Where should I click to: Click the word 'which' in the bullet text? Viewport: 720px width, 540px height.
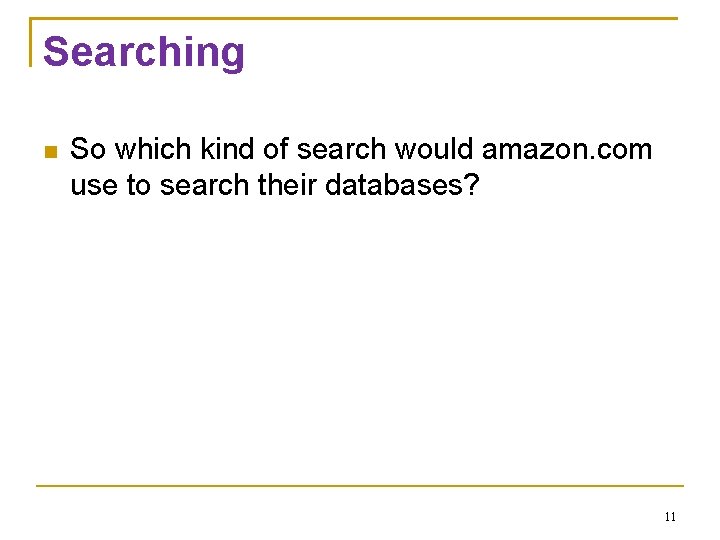(x=153, y=149)
